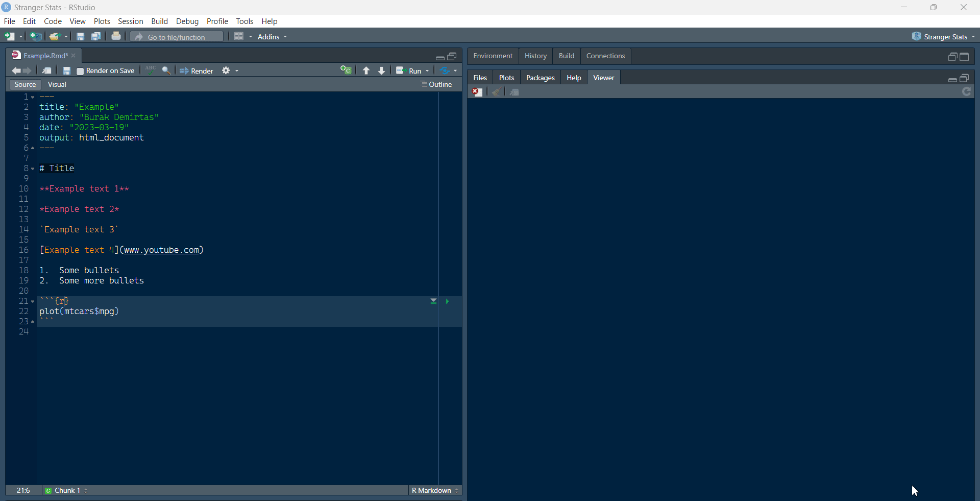Open the Addins dropdown
980x501 pixels.
273,37
